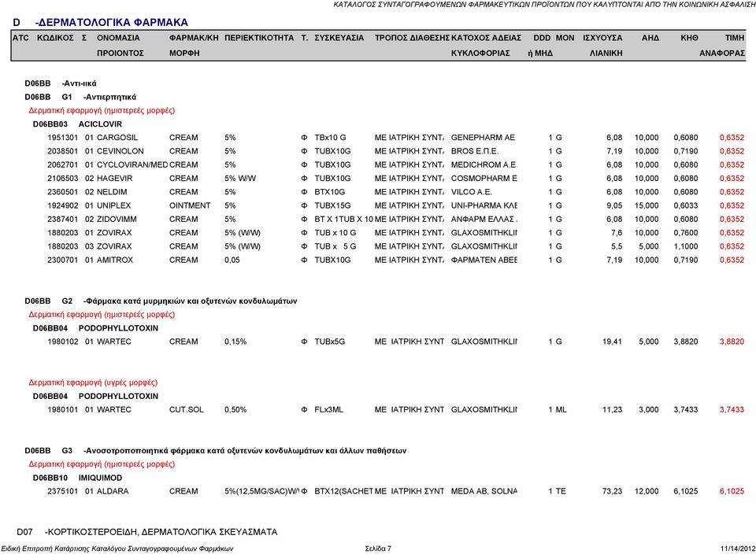The height and width of the screenshot is (554, 756).
Task: Click product name CEVINOLON
Action: (120, 151)
